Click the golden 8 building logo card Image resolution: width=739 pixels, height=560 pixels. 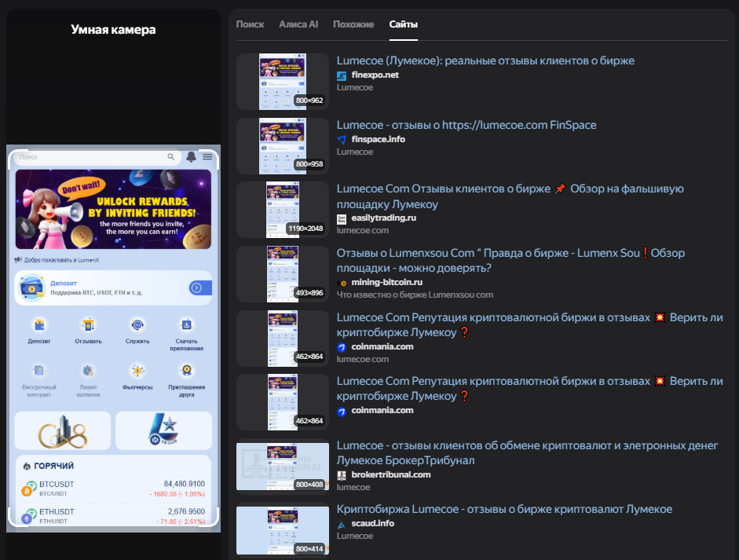click(63, 431)
